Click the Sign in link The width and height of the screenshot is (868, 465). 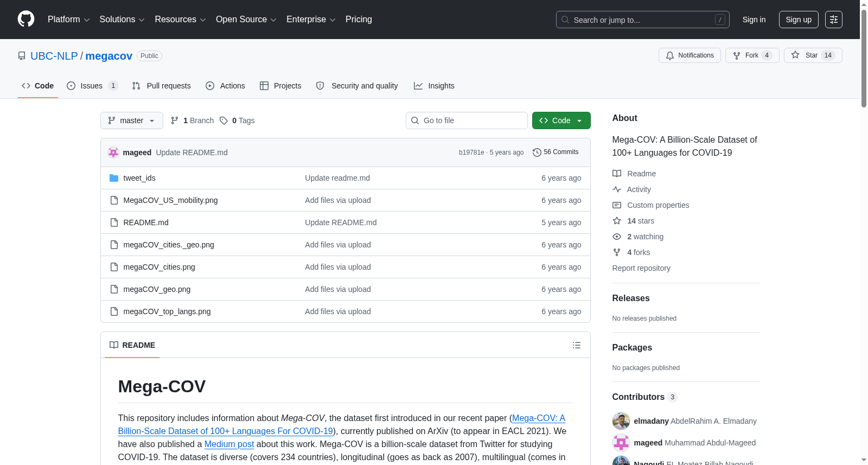pyautogui.click(x=754, y=20)
